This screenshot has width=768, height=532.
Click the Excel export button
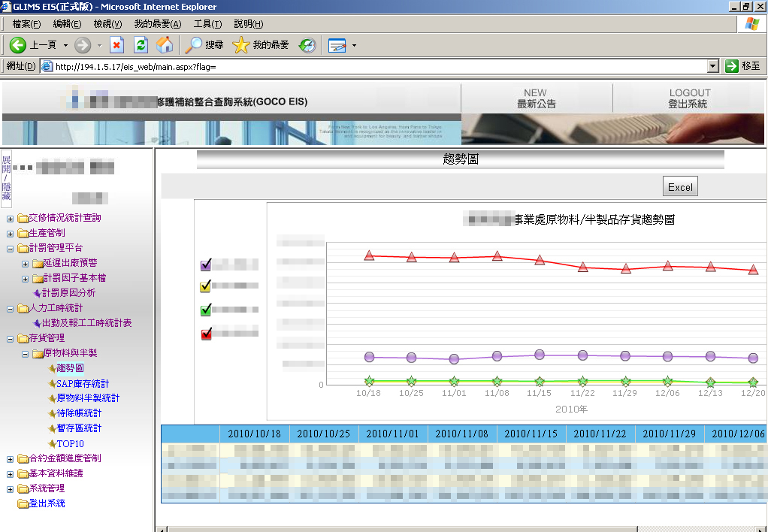click(680, 187)
